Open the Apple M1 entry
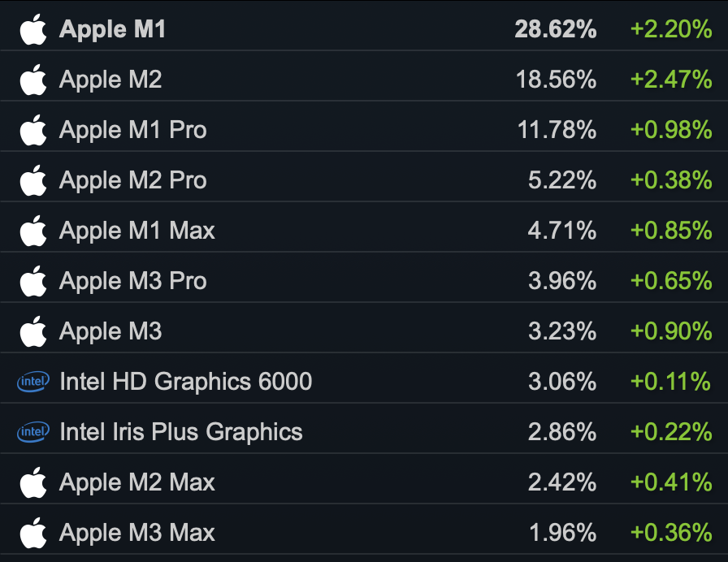The height and width of the screenshot is (562, 728). click(112, 30)
